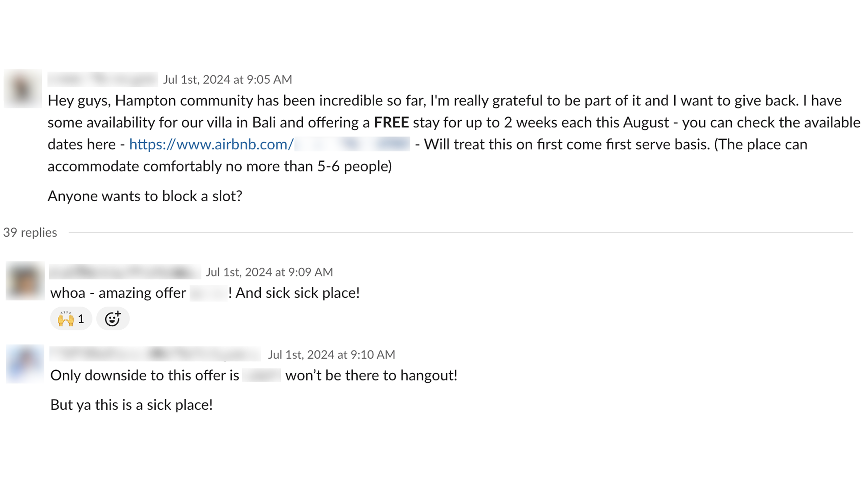Click the bold "FREE" word in the post
This screenshot has height=488, width=868.
(391, 123)
